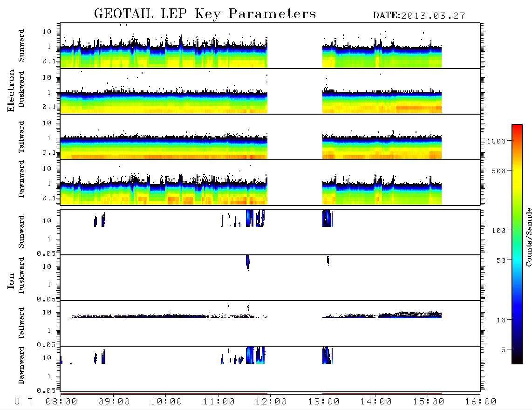The image size is (532, 410).
Task: Click the "11:00" time tick label
Action: [x=219, y=402]
